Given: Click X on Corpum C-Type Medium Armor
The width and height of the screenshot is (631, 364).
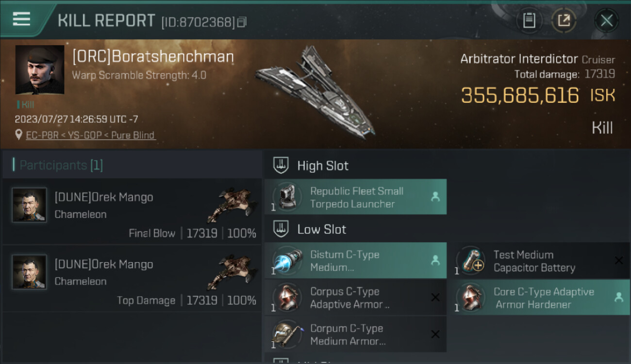Looking at the screenshot, I should click(435, 334).
